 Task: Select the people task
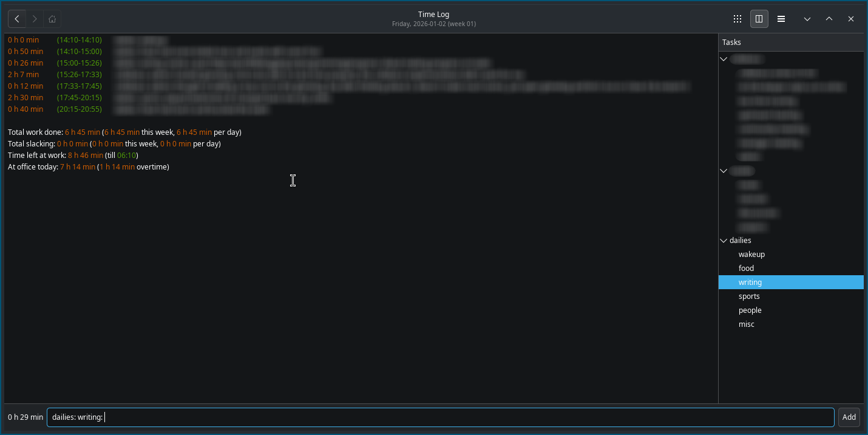(x=750, y=310)
